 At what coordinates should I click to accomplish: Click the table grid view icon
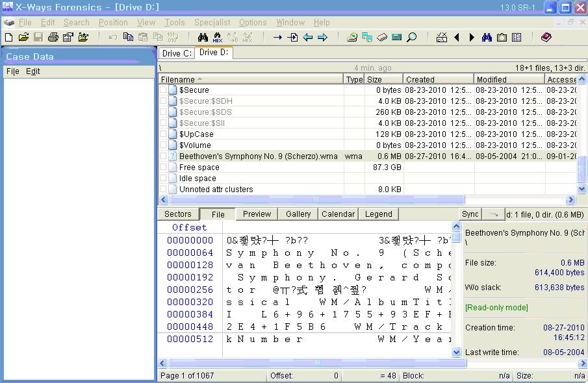(x=517, y=37)
